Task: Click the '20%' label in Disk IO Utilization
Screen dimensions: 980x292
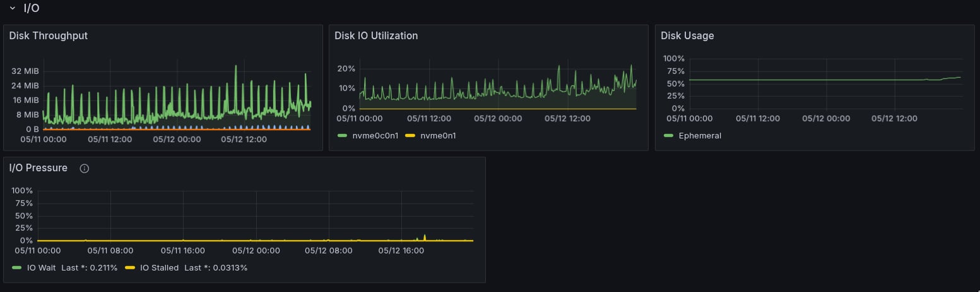Action: [x=346, y=68]
